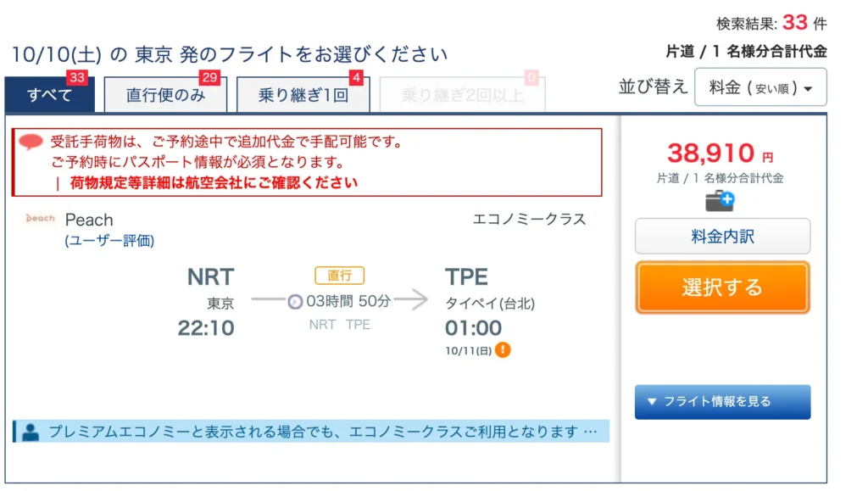The image size is (868, 491).
Task: Select the disabled 乗り継ぎ2回以上 tab
Action: (x=462, y=95)
